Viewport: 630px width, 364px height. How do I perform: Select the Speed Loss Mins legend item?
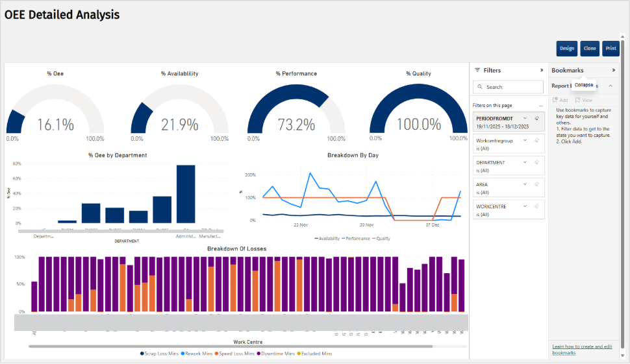coord(234,354)
